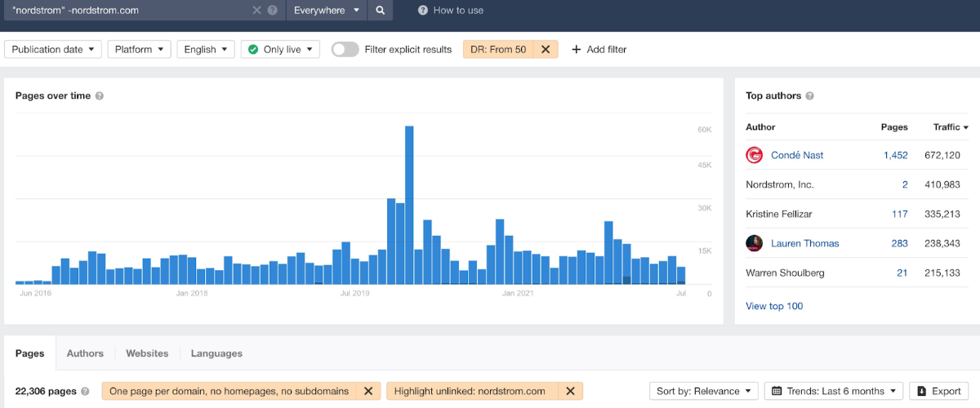This screenshot has width=980, height=408.
Task: Click Lauren Thomas author avatar
Action: pyautogui.click(x=755, y=243)
